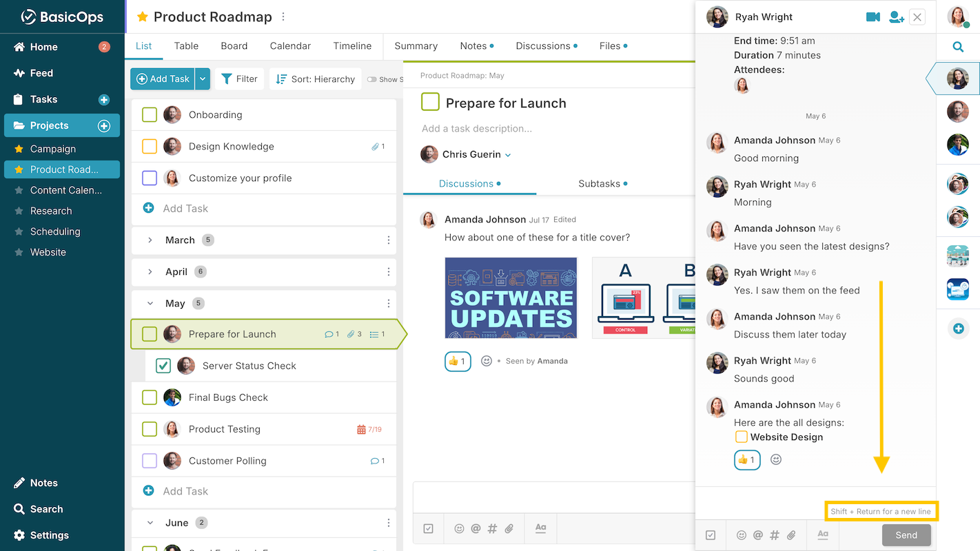Open the comment icon on Prepare for Launch row
The height and width of the screenshot is (551, 980).
pos(332,334)
